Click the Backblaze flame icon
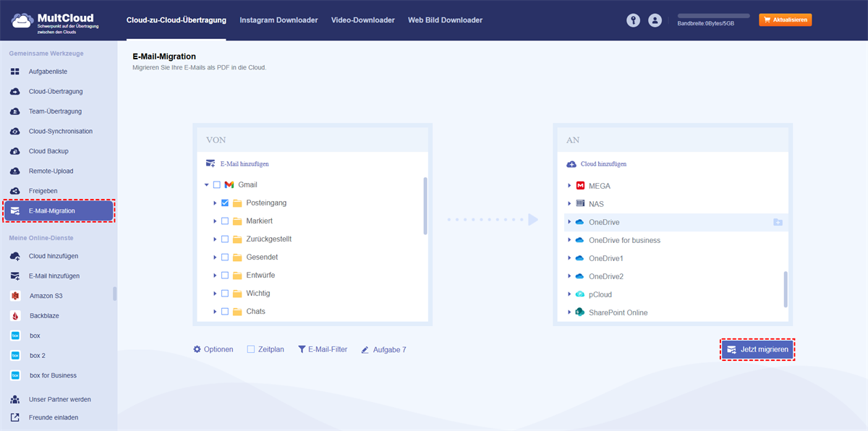The height and width of the screenshot is (431, 868). tap(15, 316)
